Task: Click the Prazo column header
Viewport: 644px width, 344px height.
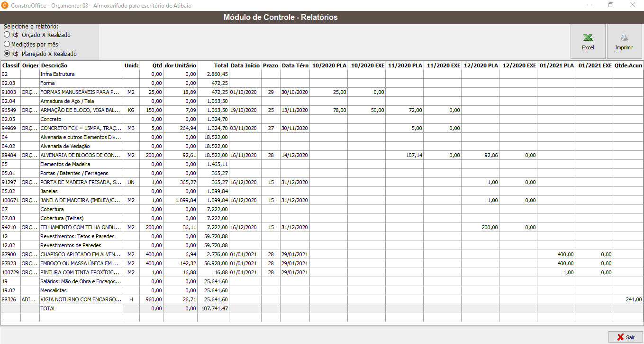Action: click(271, 65)
